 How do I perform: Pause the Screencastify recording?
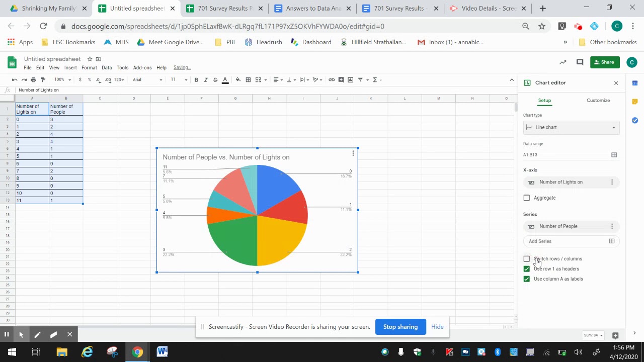point(7,334)
